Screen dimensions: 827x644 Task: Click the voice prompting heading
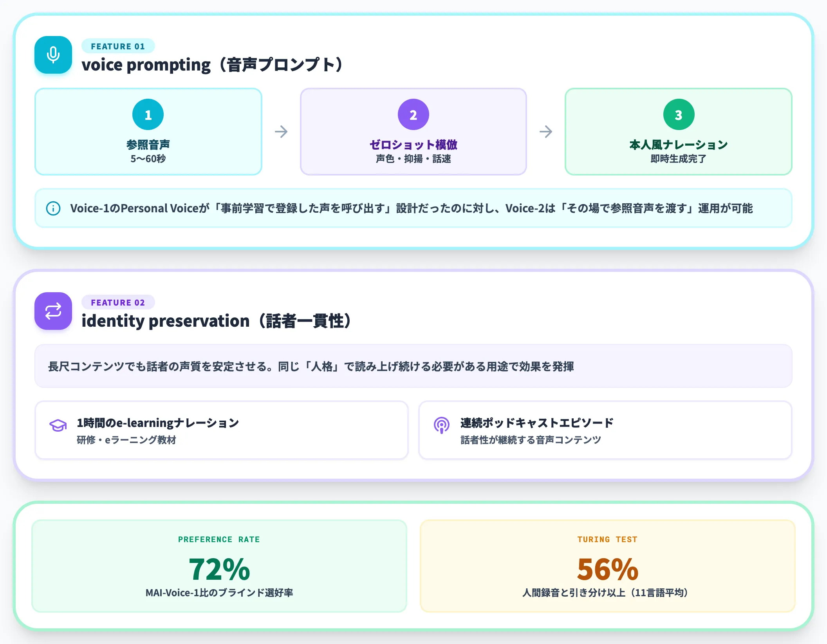click(x=213, y=65)
